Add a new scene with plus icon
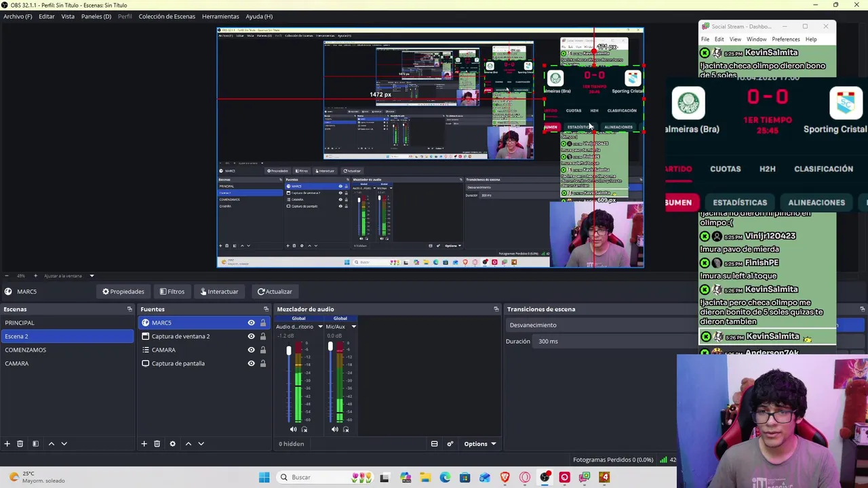Screen dimensions: 868x488 [x=7, y=444]
